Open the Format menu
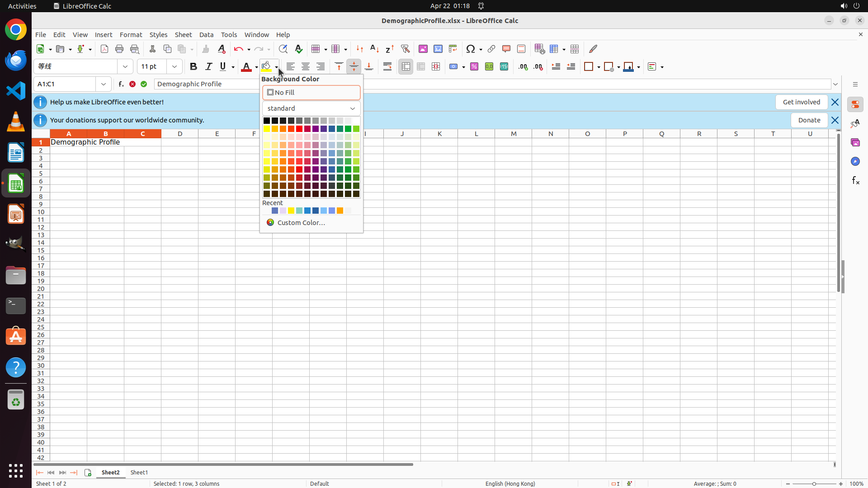Image resolution: width=868 pixels, height=488 pixels. click(x=131, y=35)
